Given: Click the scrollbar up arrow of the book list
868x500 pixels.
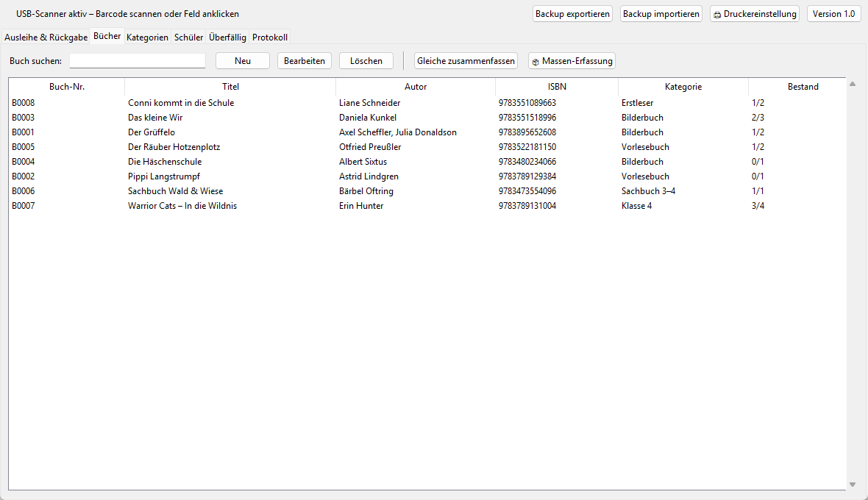Looking at the screenshot, I should (853, 84).
